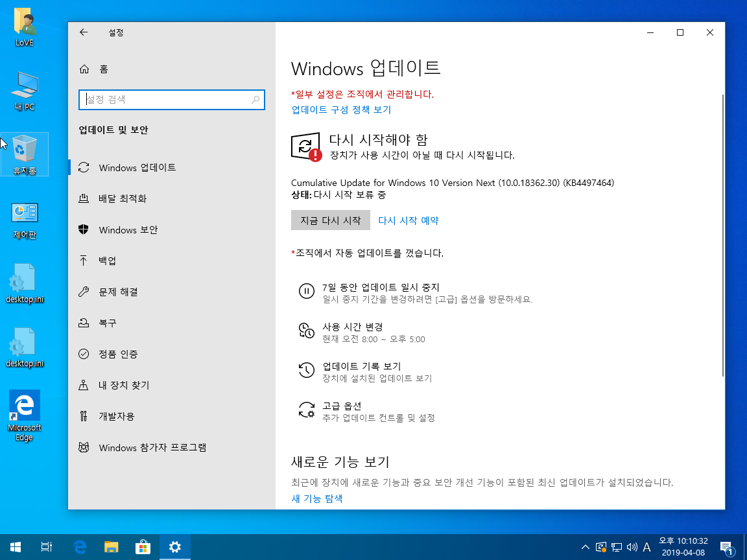This screenshot has height=560, width=747.
Task: Click the taskbar clock showing 오후 10:10:32
Action: pyautogui.click(x=683, y=547)
